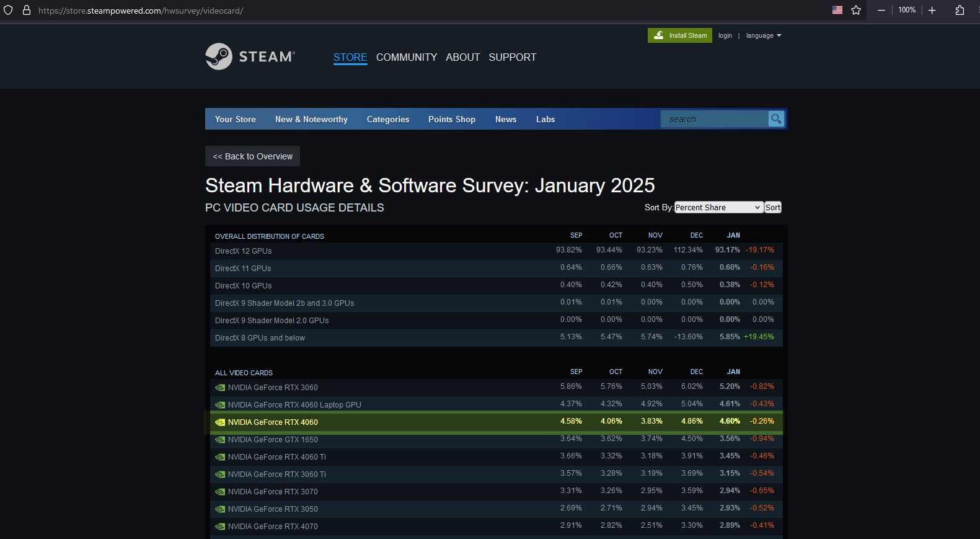
Task: Click NVIDIA icon beside RTX 4060 Laptop GPU
Action: point(220,405)
